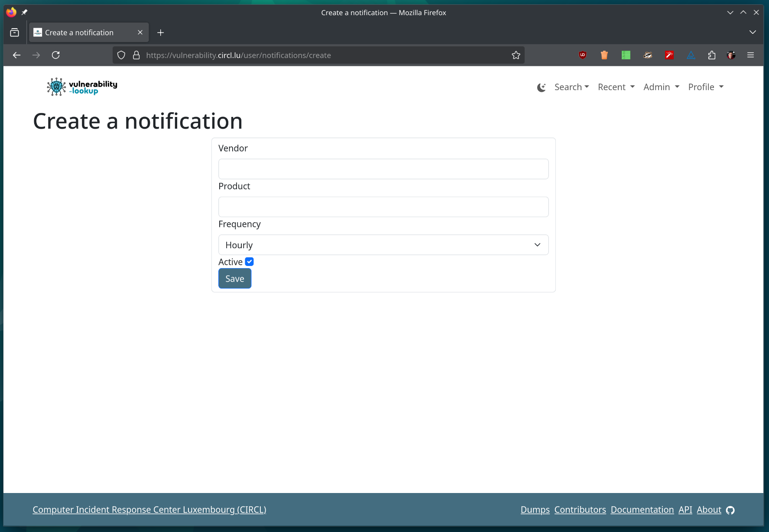
Task: Focus the Vendor input field
Action: [383, 169]
